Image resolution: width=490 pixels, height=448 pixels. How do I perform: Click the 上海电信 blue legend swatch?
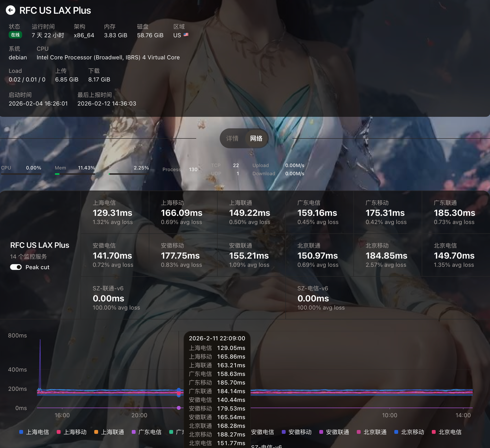[x=21, y=432]
